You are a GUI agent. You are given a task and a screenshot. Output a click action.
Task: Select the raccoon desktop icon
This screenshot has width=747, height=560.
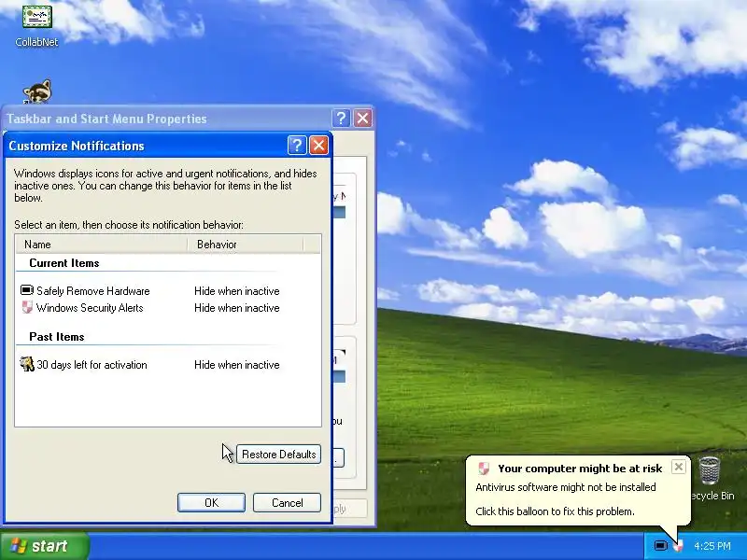click(x=37, y=91)
